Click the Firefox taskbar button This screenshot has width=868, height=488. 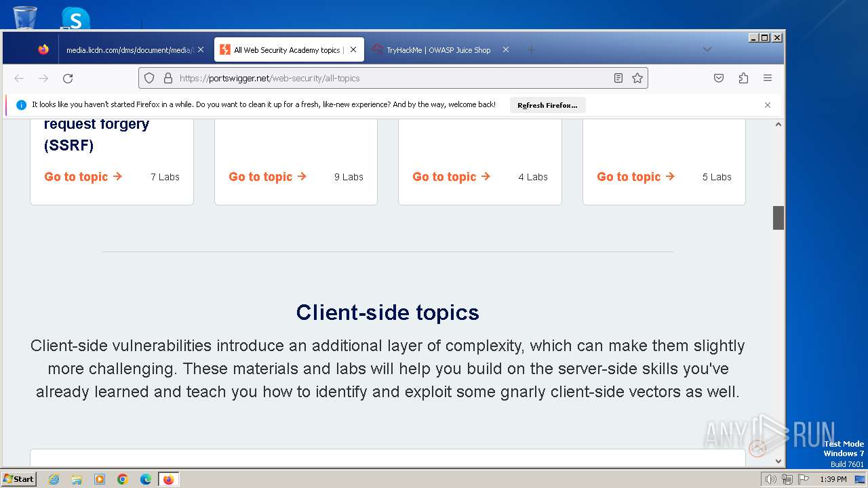168,479
